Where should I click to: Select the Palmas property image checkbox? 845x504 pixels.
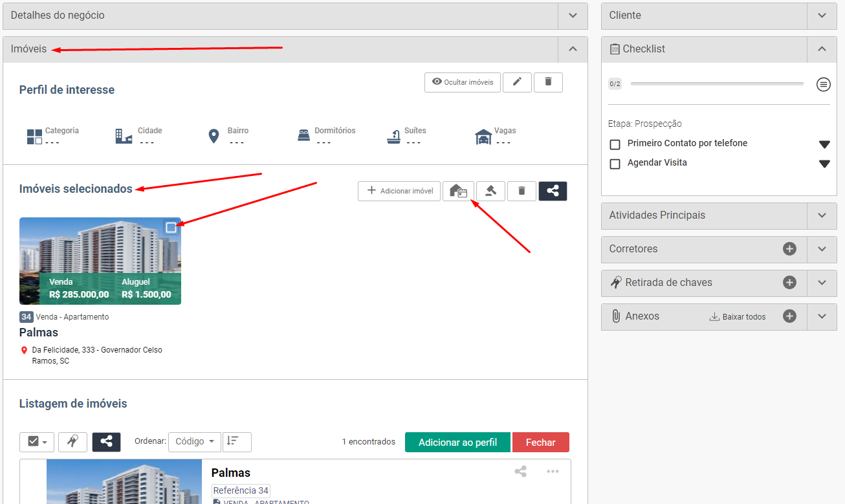pos(171,228)
